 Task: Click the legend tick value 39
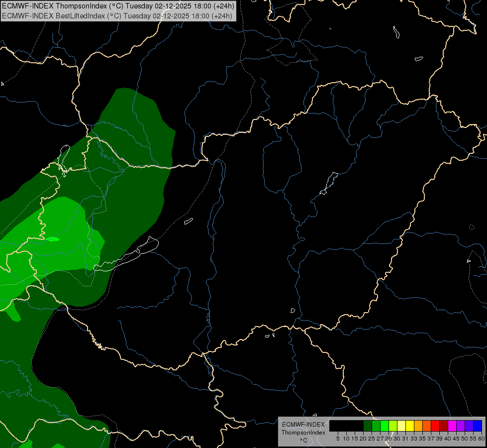[439, 439]
